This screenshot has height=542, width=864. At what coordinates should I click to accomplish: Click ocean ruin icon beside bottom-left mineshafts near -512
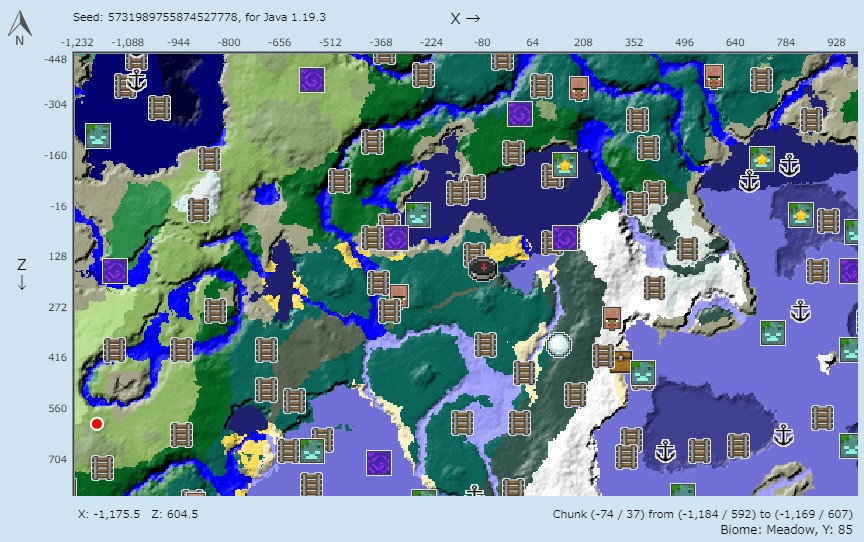[312, 451]
